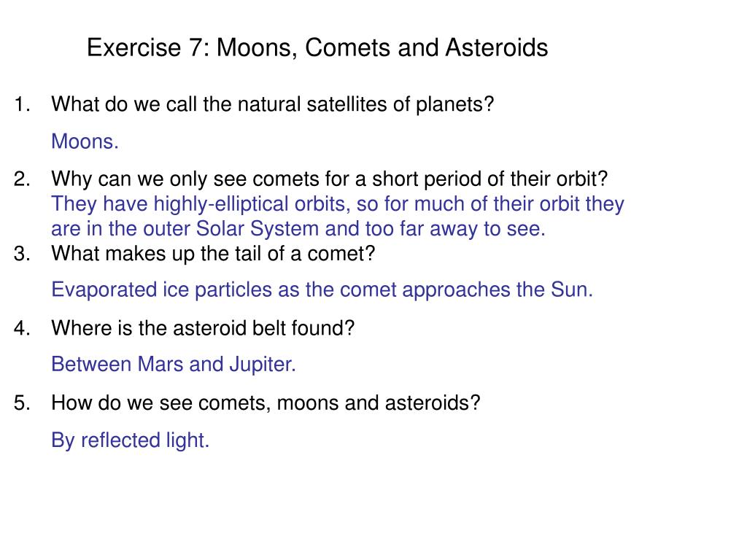Click the number 2 list marker
Viewport: 747px width, 560px height.
pyautogui.click(x=22, y=179)
